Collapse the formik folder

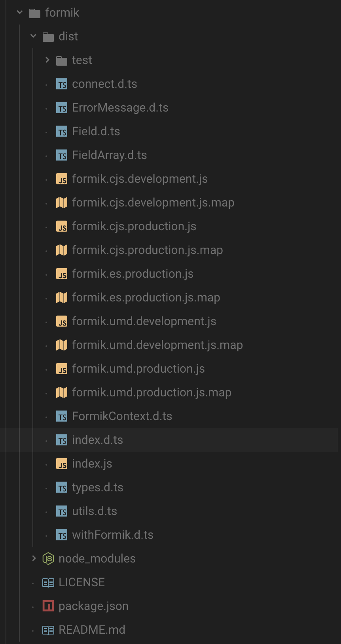(19, 12)
